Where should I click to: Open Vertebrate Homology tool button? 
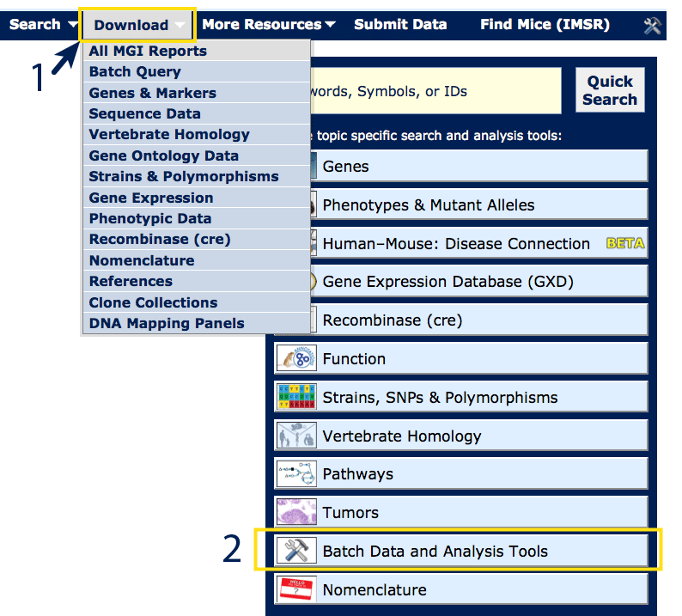(x=461, y=436)
